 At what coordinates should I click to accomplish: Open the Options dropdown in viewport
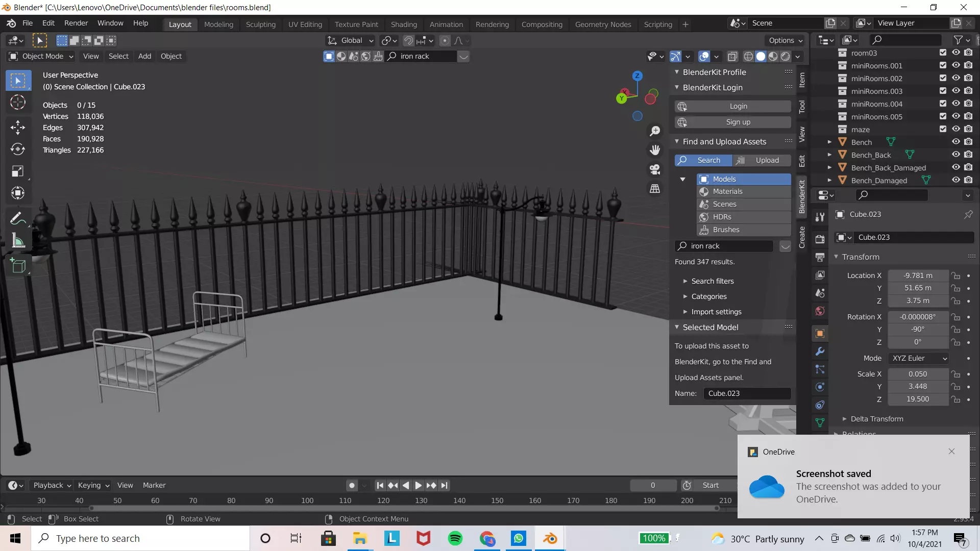tap(786, 40)
